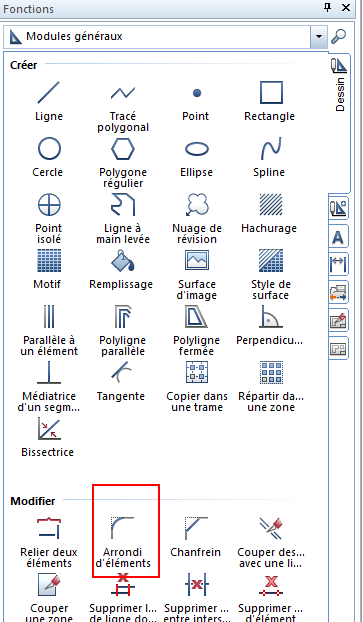The width and height of the screenshot is (363, 622).
Task: Select the Supprimer ligne double tool
Action: (123, 597)
